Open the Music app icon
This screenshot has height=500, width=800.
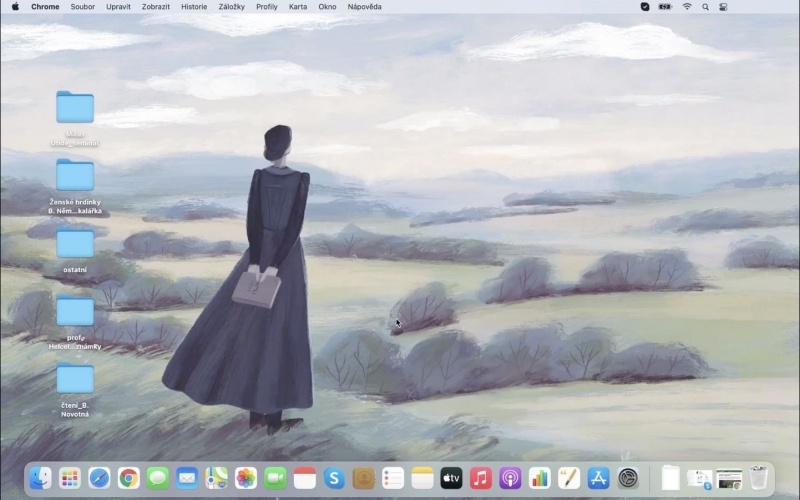pos(481,478)
